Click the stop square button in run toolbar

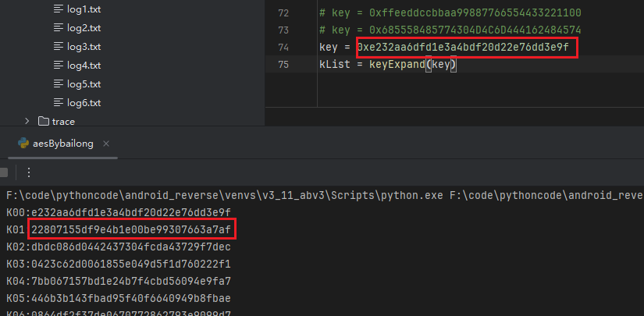(3, 172)
